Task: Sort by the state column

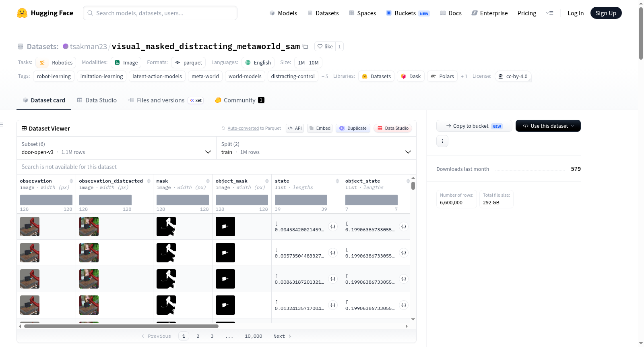Action: pos(337,181)
